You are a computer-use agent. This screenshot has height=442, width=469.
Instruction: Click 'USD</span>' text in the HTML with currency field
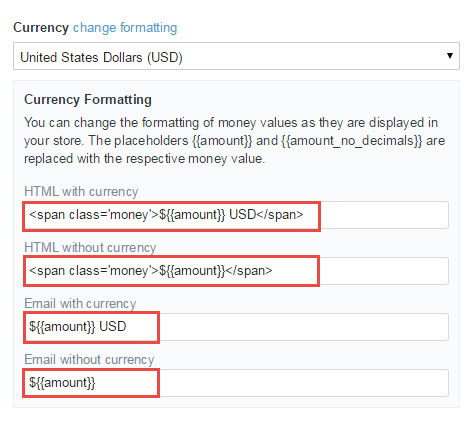pyautogui.click(x=266, y=215)
